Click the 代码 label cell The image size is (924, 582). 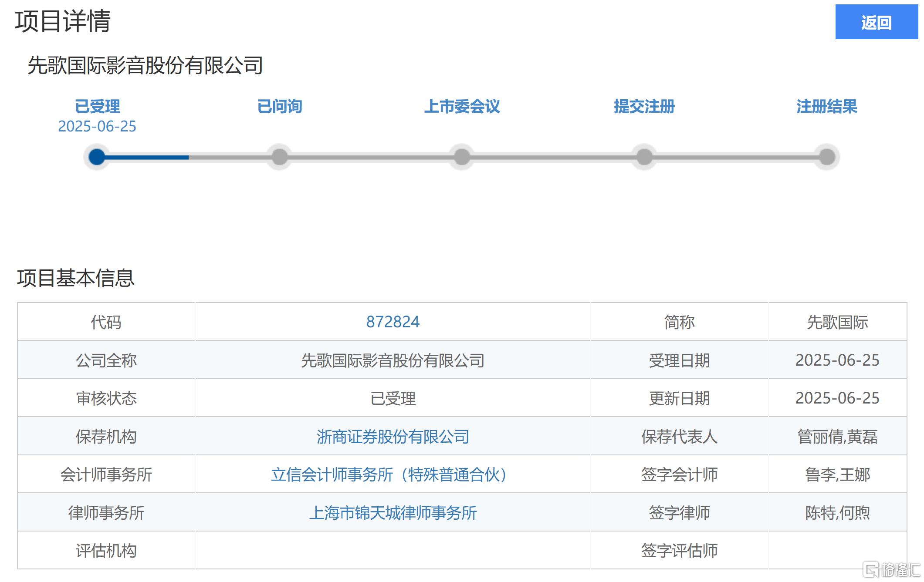pos(106,322)
